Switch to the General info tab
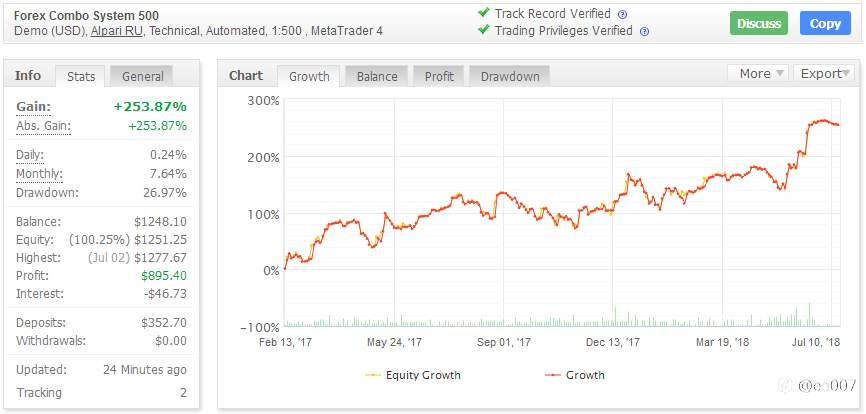The width and height of the screenshot is (866, 414). (141, 76)
